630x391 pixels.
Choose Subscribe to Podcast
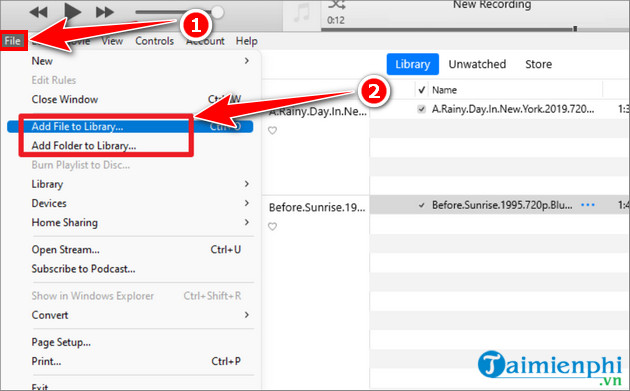[130, 269]
